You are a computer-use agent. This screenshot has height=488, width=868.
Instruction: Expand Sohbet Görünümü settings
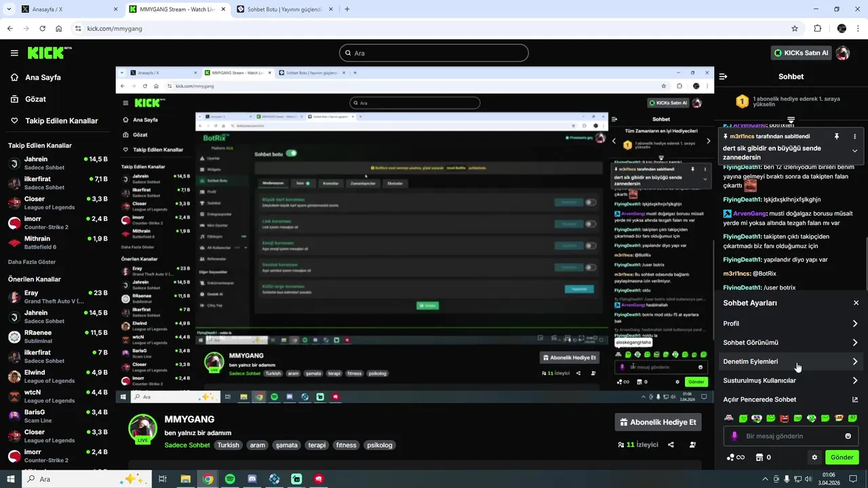point(791,342)
